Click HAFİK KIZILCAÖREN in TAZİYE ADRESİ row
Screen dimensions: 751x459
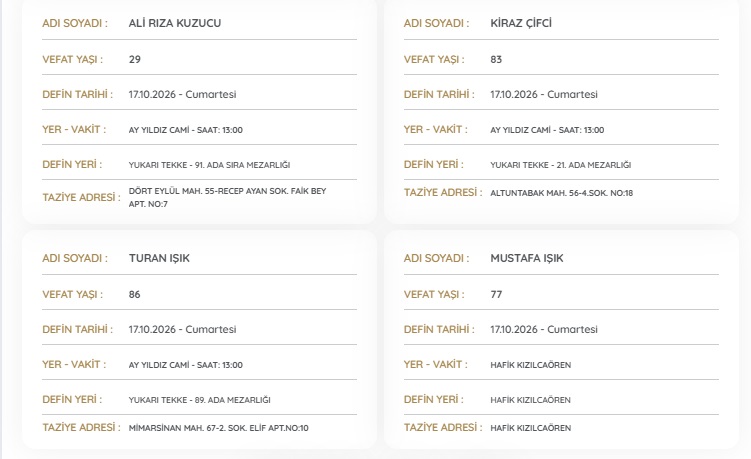530,428
